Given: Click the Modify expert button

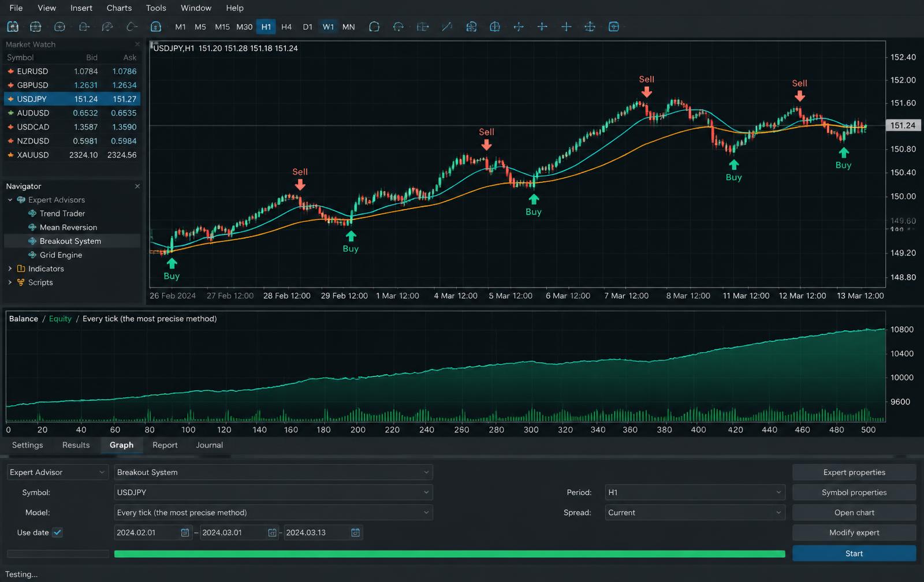Looking at the screenshot, I should point(854,532).
